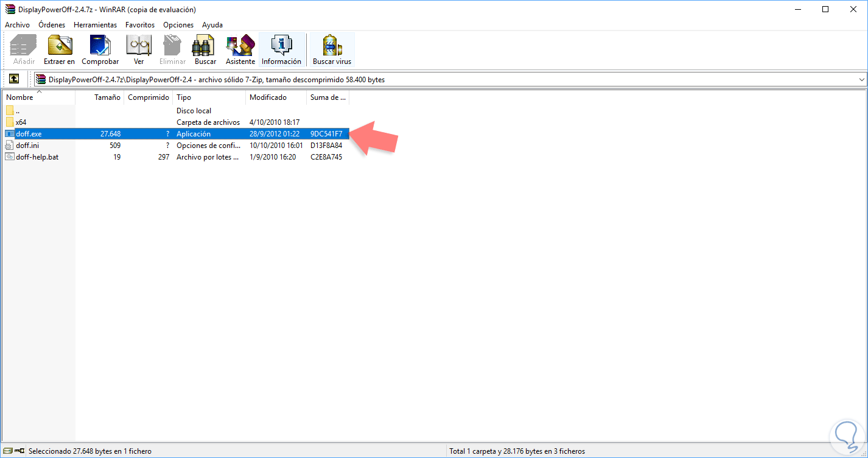Minimize the WinRAR window
This screenshot has height=458, width=868.
point(797,9)
